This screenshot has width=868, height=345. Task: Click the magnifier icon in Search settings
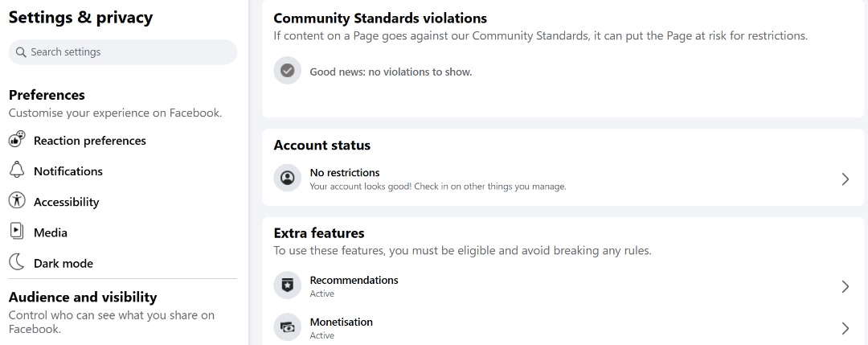tap(21, 52)
